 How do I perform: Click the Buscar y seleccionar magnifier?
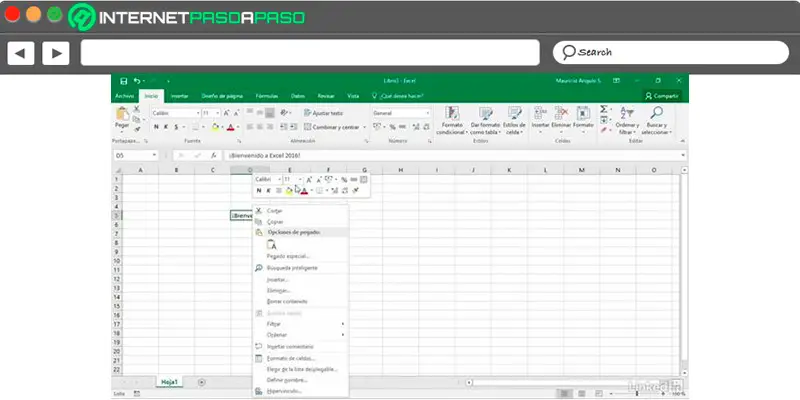point(657,113)
